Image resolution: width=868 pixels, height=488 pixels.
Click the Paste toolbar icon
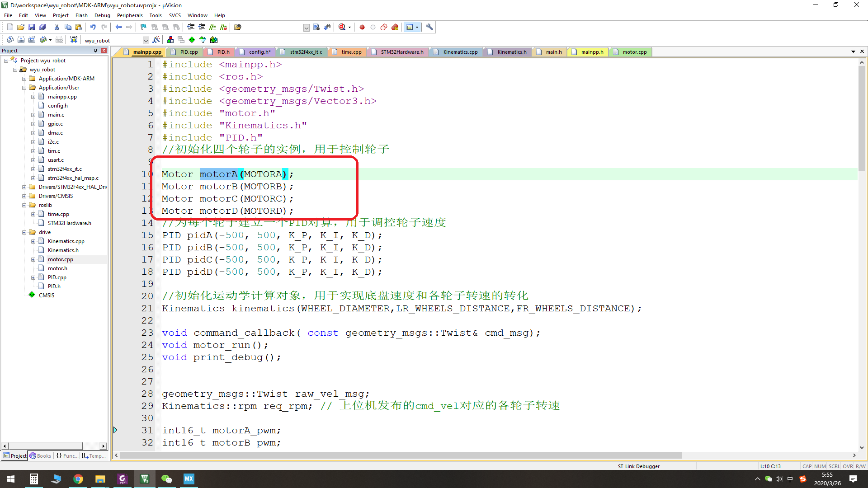79,27
